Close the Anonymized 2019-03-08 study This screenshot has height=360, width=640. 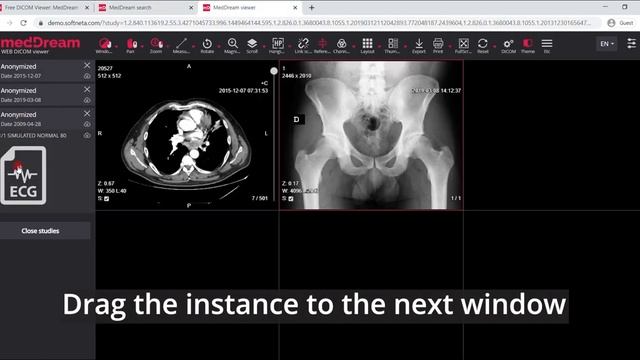coord(87,89)
